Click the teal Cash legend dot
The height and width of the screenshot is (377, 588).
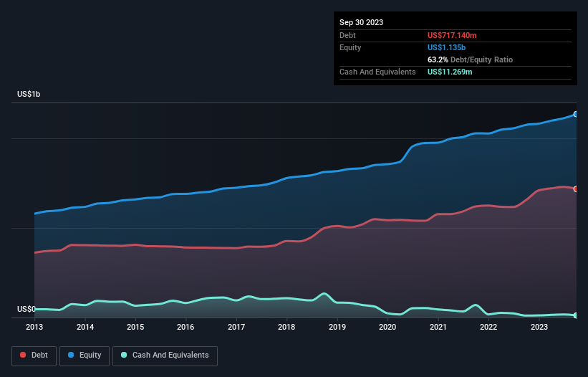pos(124,355)
